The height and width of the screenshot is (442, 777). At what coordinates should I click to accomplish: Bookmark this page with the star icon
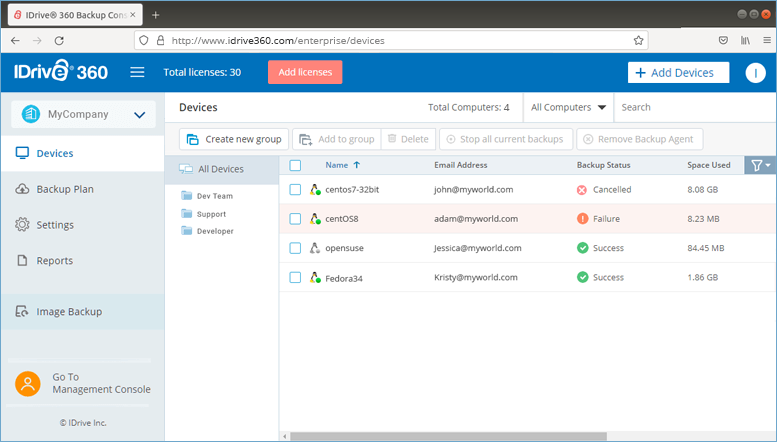pyautogui.click(x=638, y=40)
